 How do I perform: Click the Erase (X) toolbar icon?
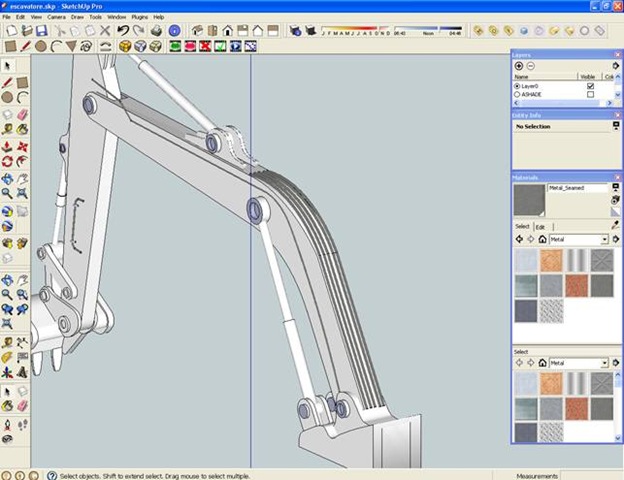point(105,31)
